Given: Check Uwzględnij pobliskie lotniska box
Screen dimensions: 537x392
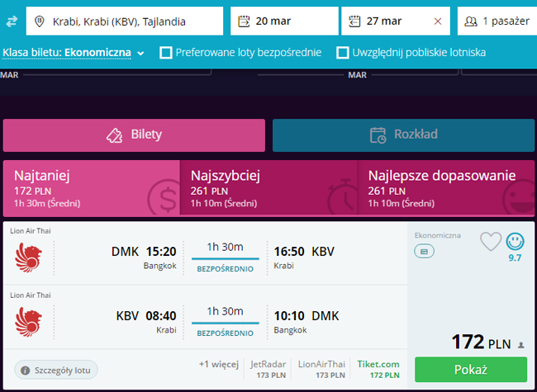Looking at the screenshot, I should [x=343, y=53].
